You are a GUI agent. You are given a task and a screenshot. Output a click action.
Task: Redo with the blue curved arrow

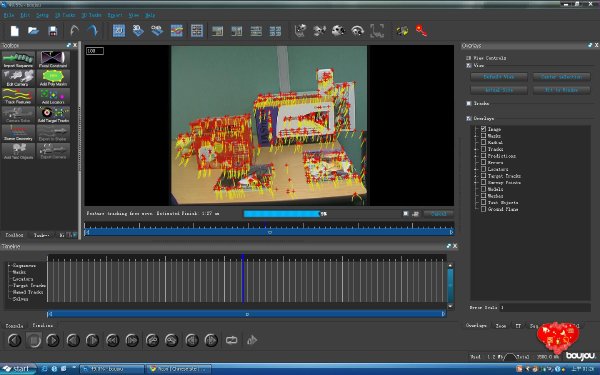tap(93, 31)
